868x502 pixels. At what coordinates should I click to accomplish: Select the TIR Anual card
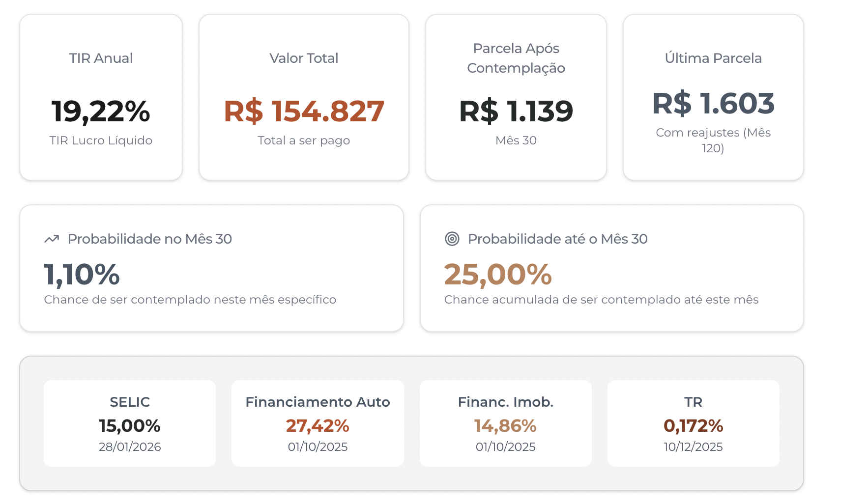coord(100,96)
